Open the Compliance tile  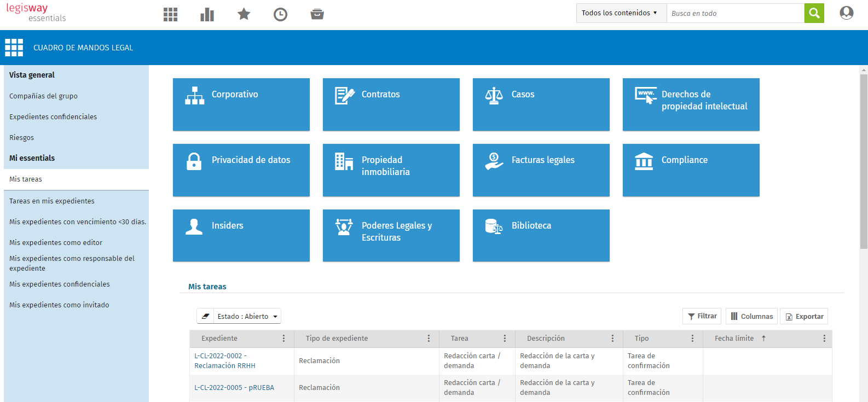(691, 170)
